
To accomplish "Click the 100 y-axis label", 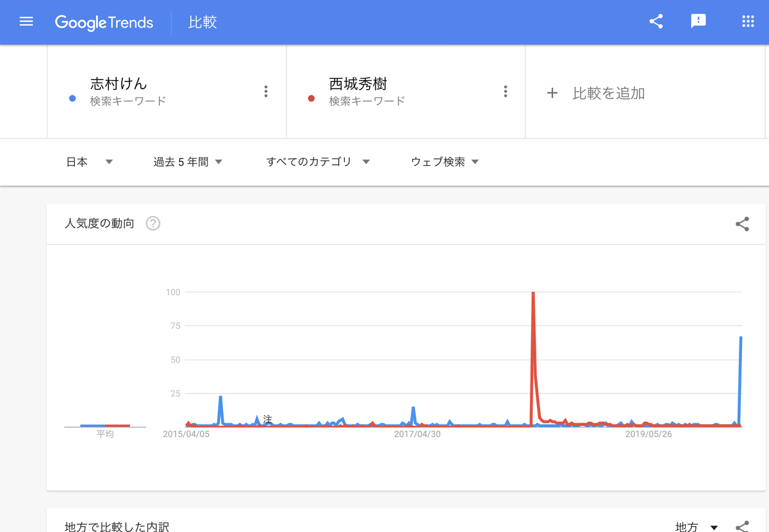I will [173, 292].
